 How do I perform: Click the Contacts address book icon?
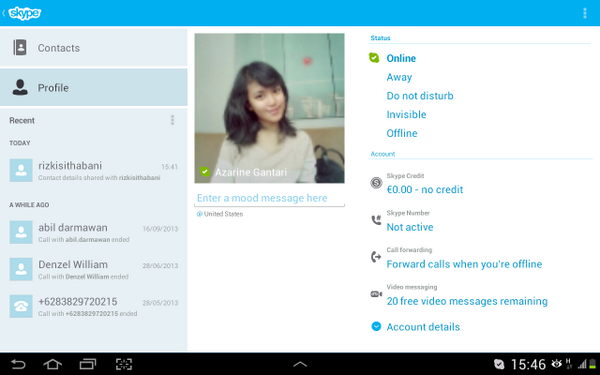tap(20, 48)
